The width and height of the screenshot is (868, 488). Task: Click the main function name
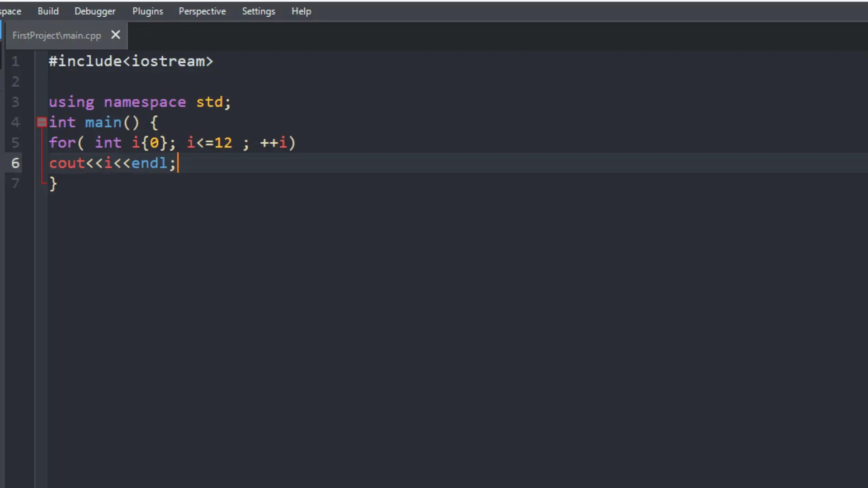[103, 122]
